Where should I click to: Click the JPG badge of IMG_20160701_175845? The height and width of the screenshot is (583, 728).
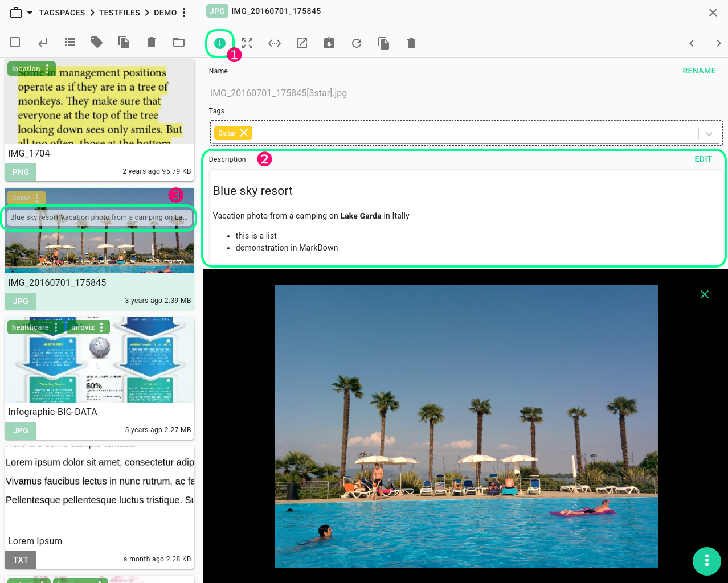(21, 301)
